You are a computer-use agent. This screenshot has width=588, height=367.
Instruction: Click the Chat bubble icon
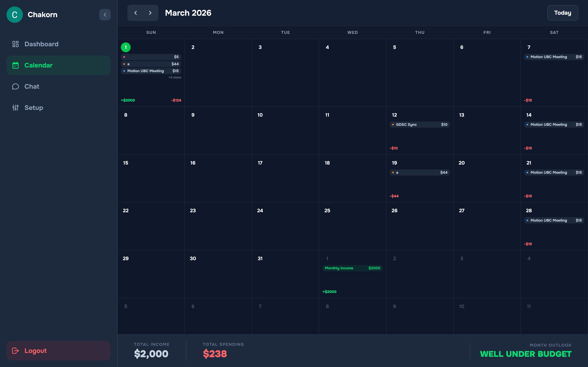[16, 86]
